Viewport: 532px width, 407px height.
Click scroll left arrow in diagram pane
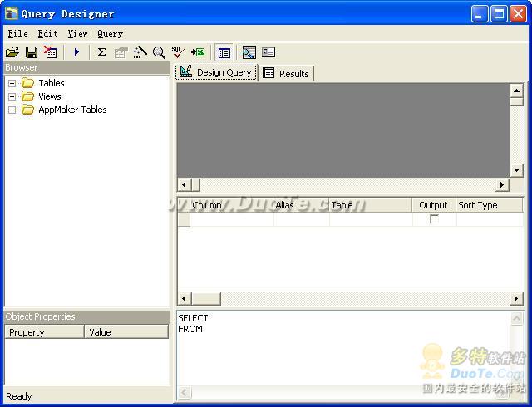185,185
